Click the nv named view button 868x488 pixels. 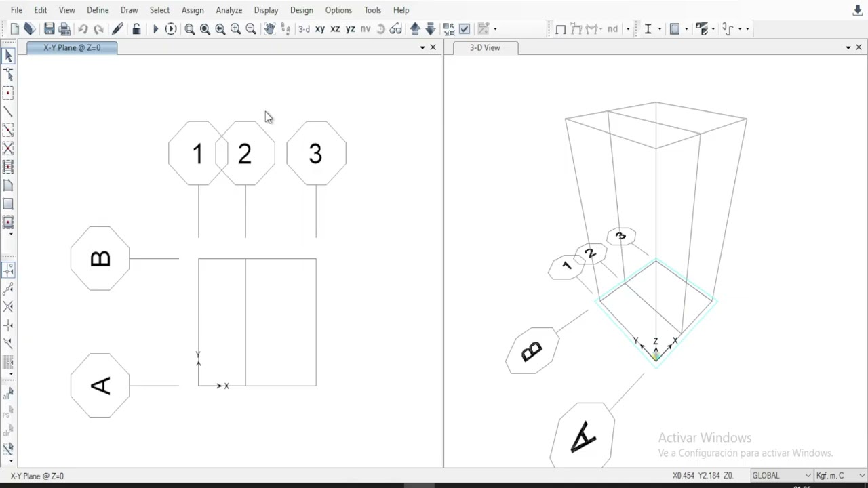(x=366, y=28)
